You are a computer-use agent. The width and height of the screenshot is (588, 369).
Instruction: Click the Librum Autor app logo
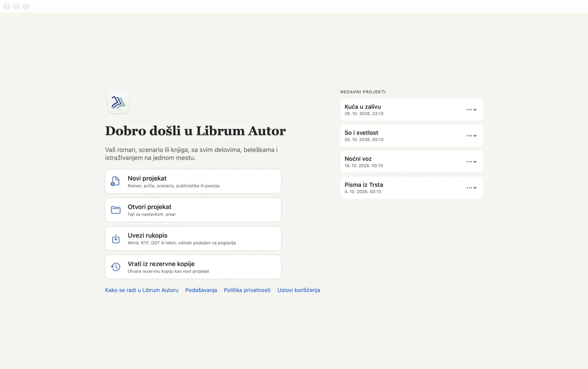tap(118, 102)
